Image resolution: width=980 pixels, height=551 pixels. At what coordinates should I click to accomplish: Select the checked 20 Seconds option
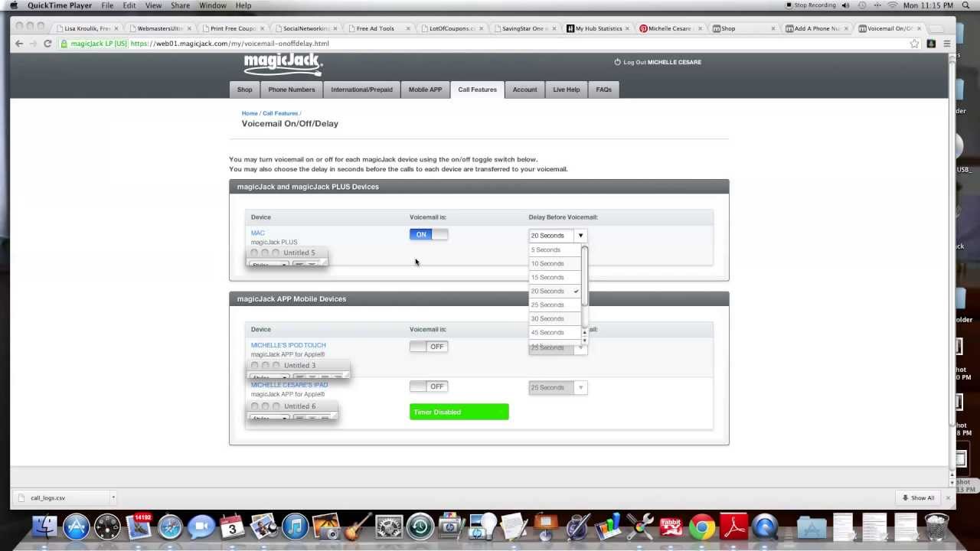(556, 291)
